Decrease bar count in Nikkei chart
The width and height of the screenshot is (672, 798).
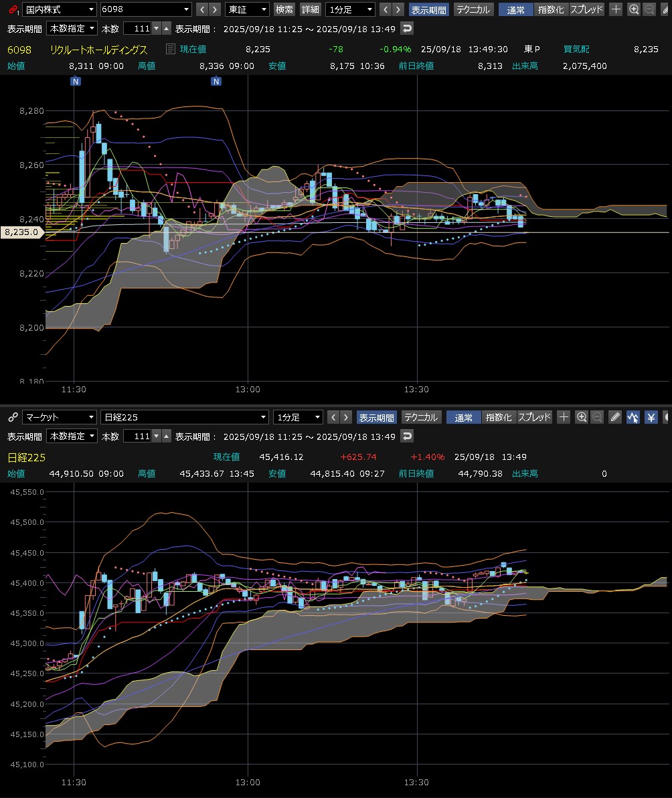(x=157, y=436)
